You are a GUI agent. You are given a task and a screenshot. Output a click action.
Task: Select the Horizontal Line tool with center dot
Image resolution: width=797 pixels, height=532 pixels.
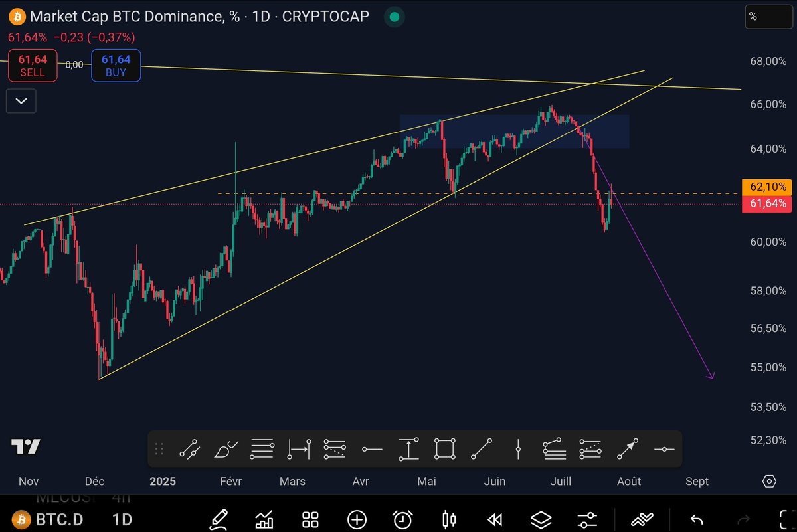664,450
